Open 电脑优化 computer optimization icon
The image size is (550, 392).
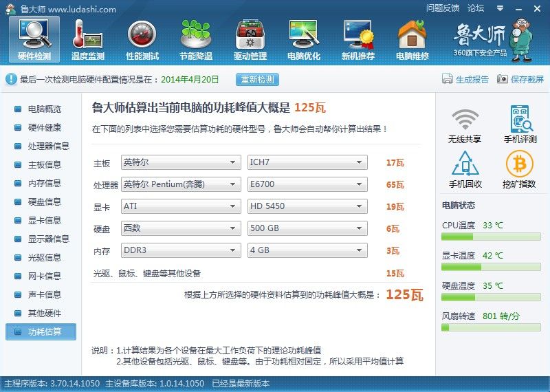304,39
